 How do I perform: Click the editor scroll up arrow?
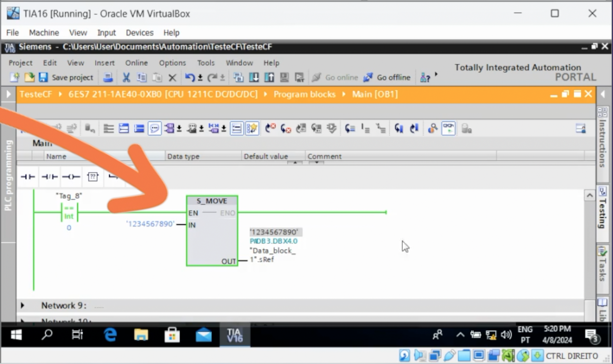point(589,196)
